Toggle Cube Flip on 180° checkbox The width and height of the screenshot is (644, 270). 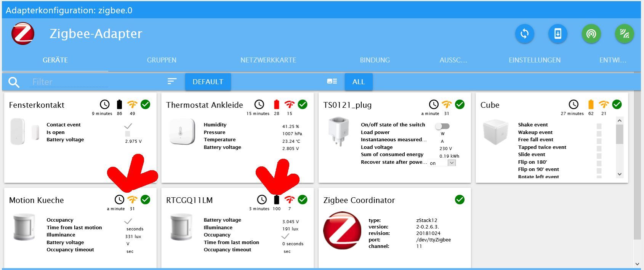click(x=599, y=163)
